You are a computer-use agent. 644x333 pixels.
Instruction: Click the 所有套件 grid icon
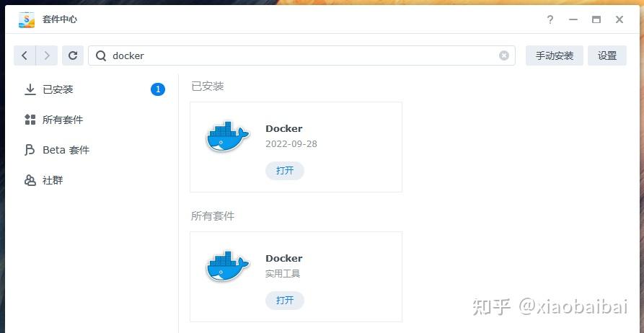click(30, 120)
